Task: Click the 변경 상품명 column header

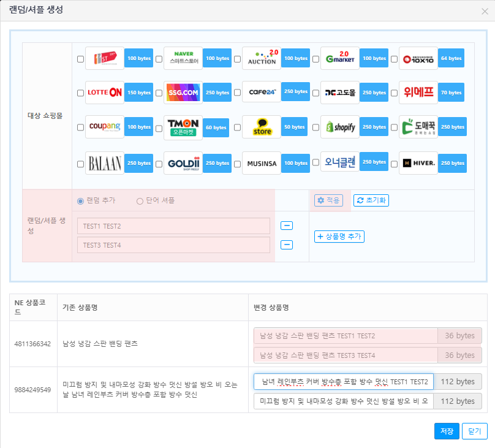Action: pos(271,308)
